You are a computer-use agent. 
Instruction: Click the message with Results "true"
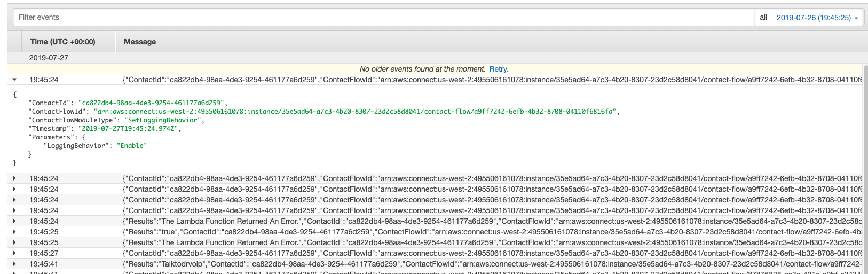click(492, 232)
